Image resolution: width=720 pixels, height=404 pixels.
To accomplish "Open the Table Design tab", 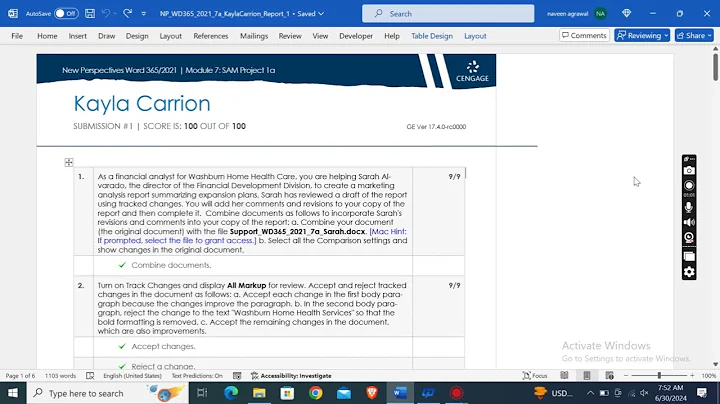I will [x=432, y=36].
